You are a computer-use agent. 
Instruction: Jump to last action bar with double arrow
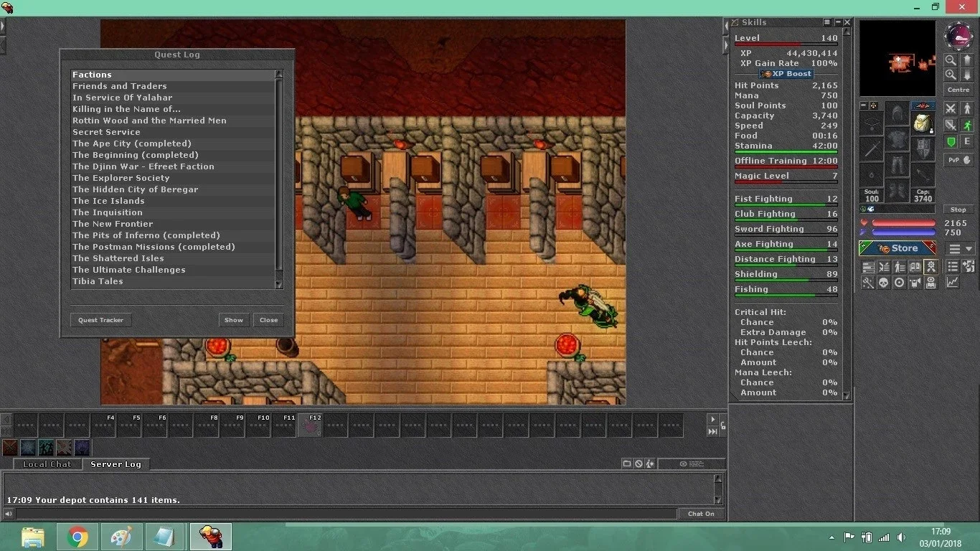pyautogui.click(x=712, y=431)
